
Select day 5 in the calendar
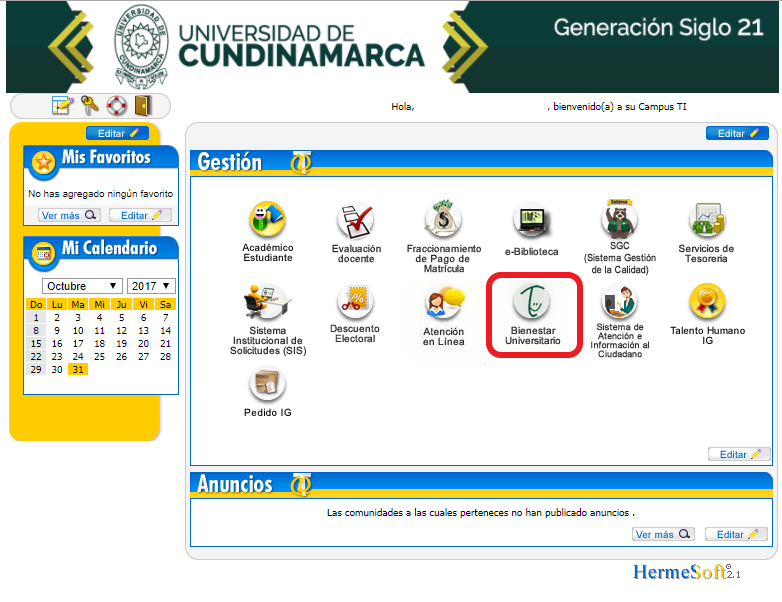click(x=122, y=317)
